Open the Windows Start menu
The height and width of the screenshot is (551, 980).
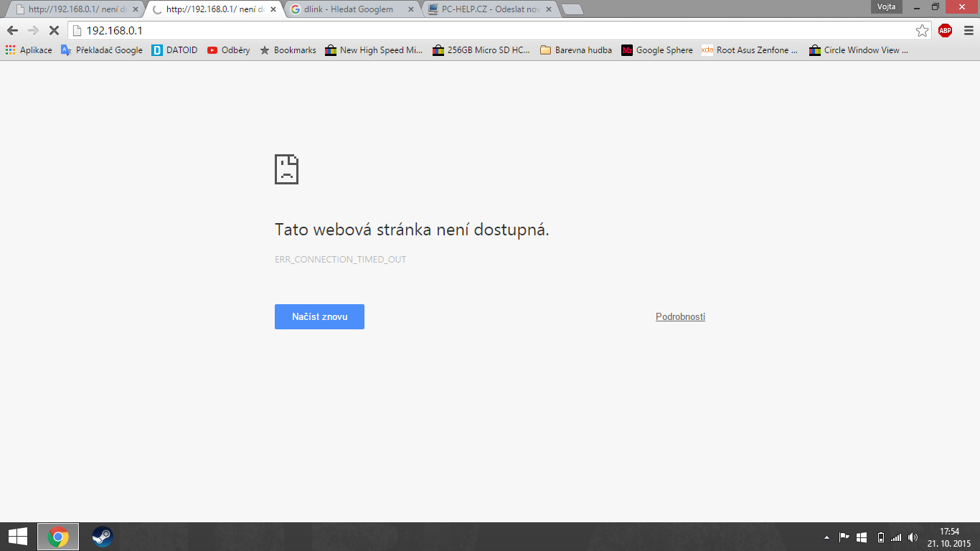(17, 537)
